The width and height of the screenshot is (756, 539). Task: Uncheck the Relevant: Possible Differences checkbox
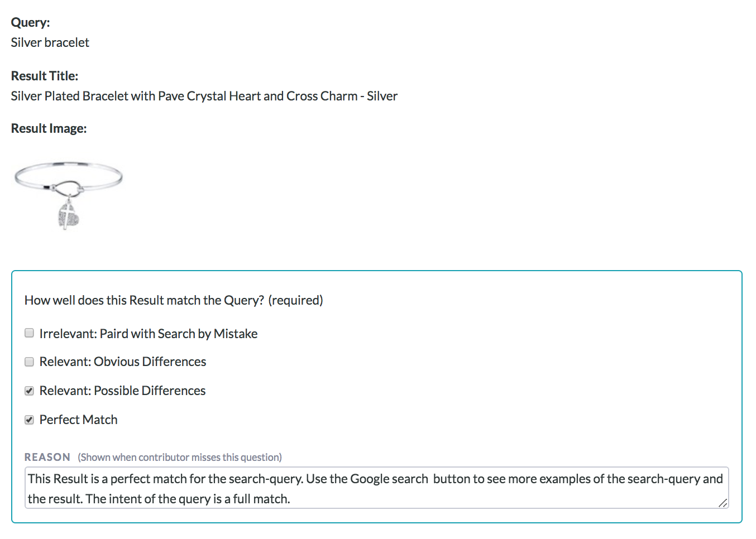pos(30,391)
